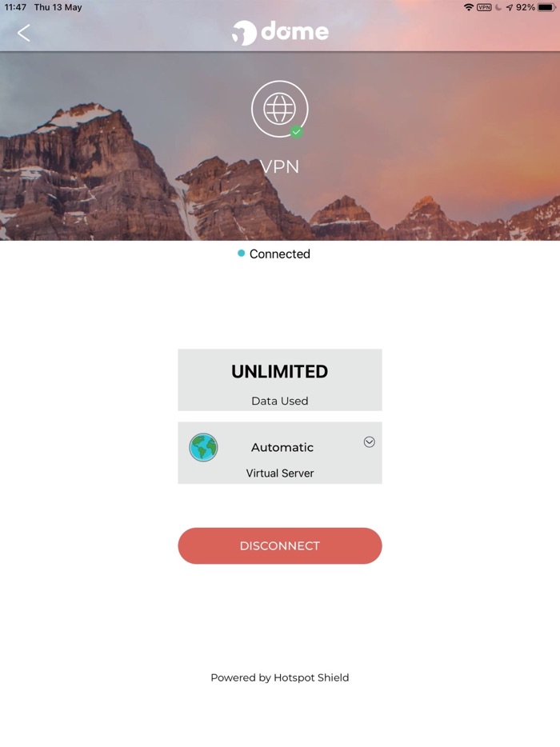The height and width of the screenshot is (747, 560).
Task: Tap the Thu 13 May date
Action: 58,7
